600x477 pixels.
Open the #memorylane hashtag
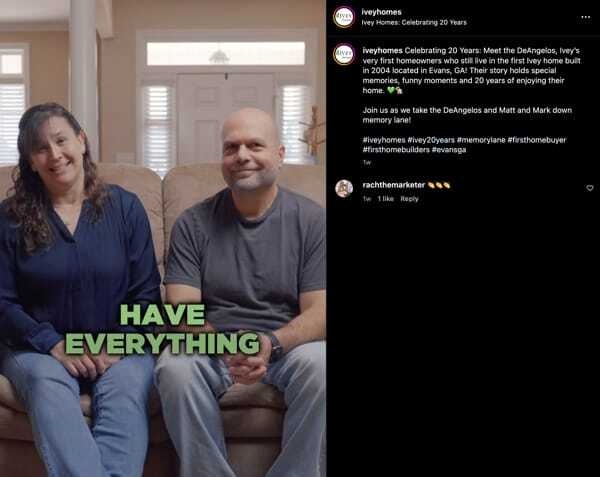coord(481,140)
